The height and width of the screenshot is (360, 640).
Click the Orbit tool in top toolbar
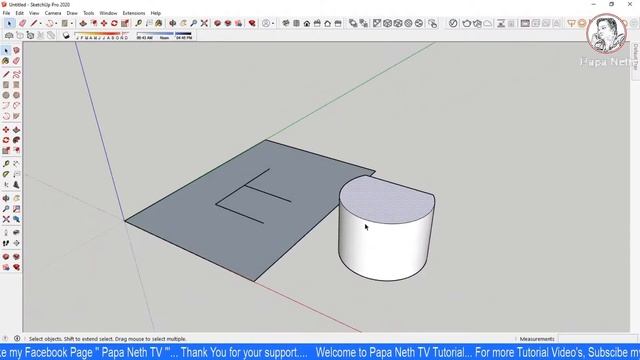coord(173,23)
